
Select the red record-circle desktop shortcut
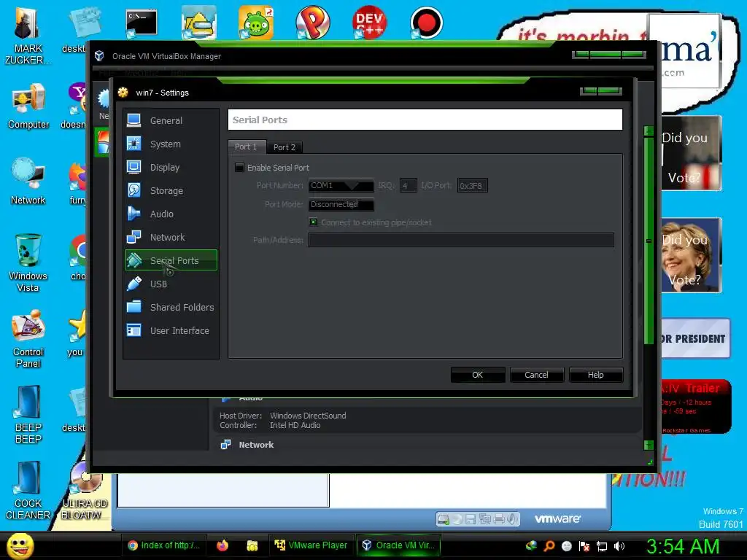(x=426, y=23)
